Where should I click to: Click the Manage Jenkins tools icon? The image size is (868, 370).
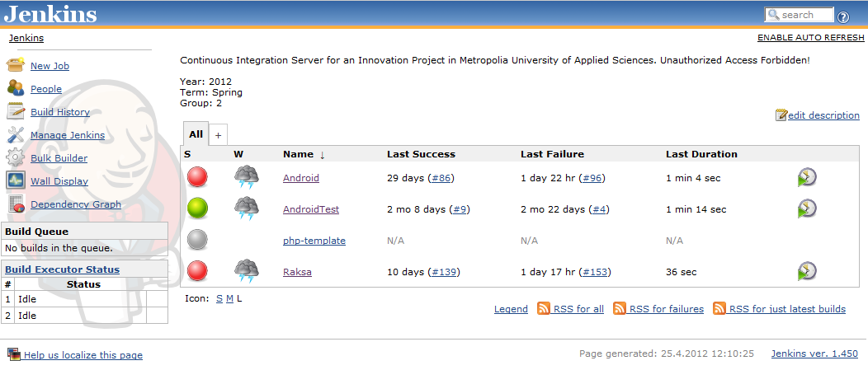coord(15,134)
